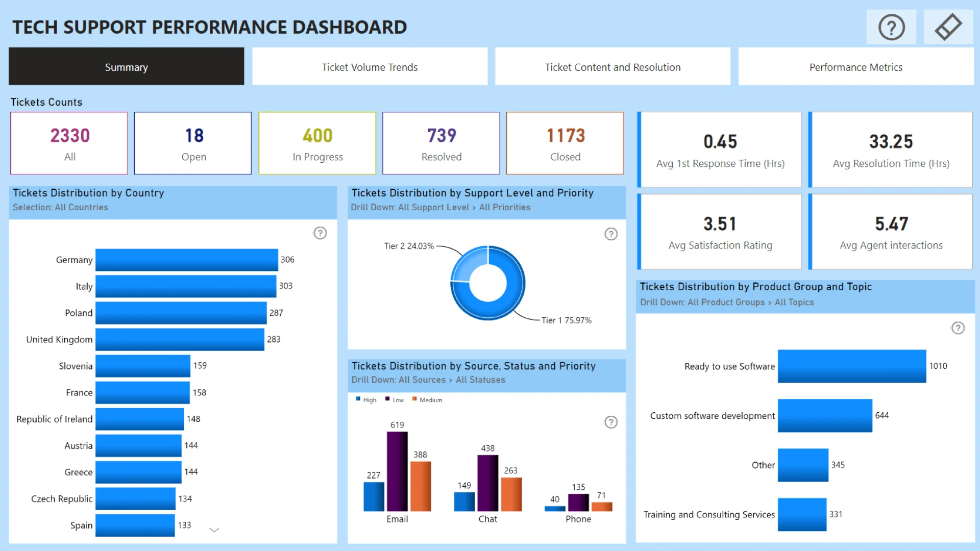Open help for the Support Level donut chart
This screenshot has width=980, height=551.
(611, 234)
